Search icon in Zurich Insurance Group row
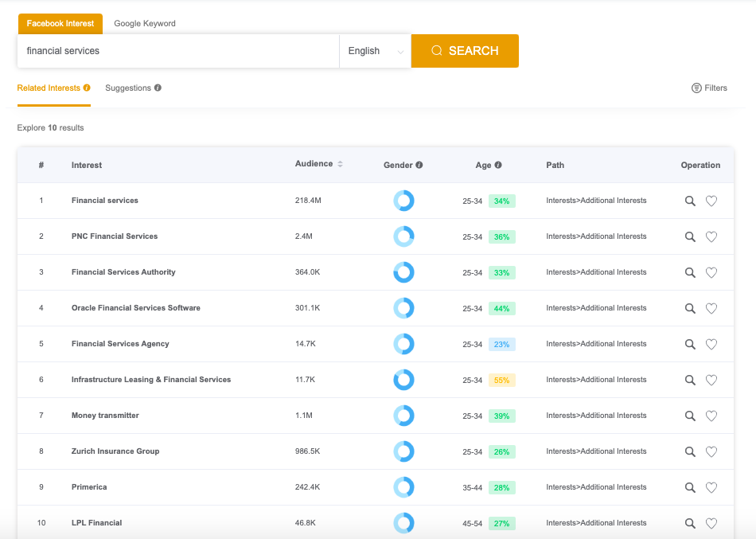756x539 pixels. point(690,451)
